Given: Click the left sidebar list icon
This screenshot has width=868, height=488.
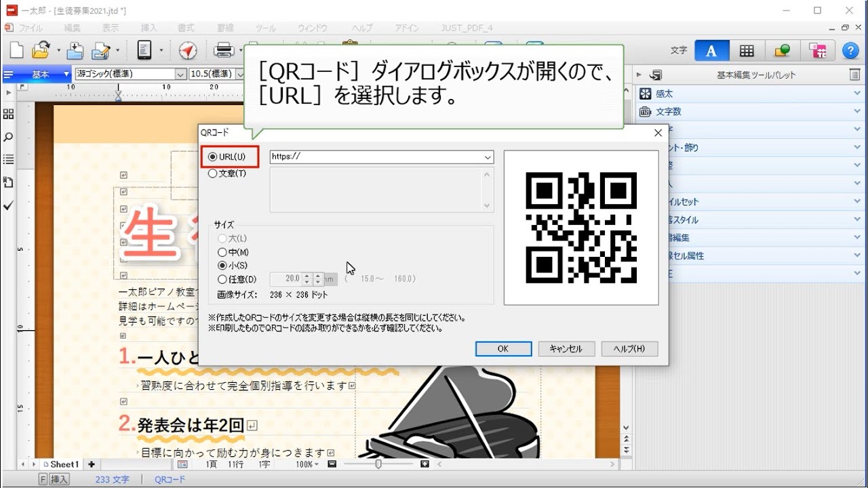Looking at the screenshot, I should coord(8,159).
